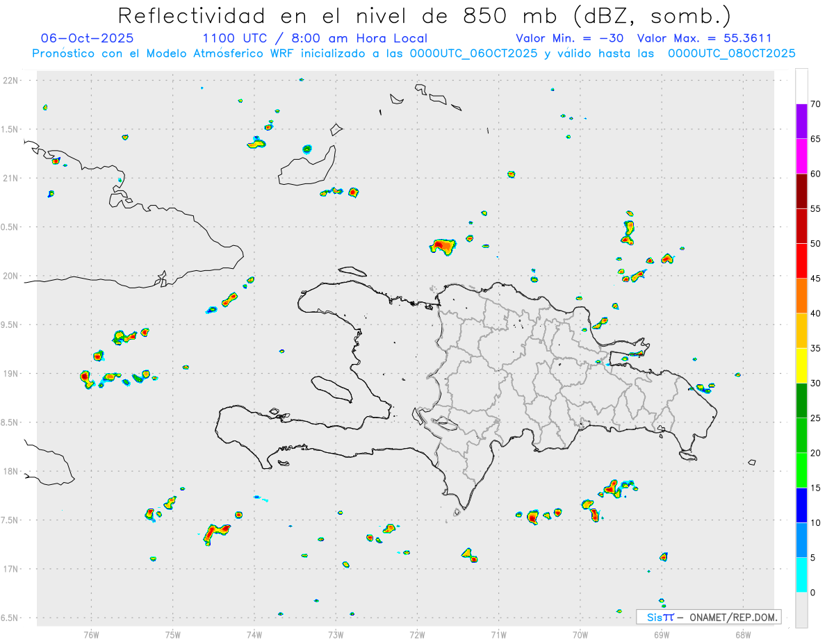This screenshot has height=644, width=834.
Task: Click the '70' value on the colorbar
Action: click(815, 104)
